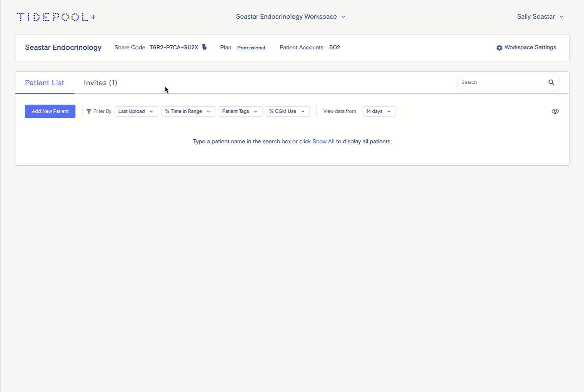Change the 14 days data period
The height and width of the screenshot is (392, 584).
[379, 111]
